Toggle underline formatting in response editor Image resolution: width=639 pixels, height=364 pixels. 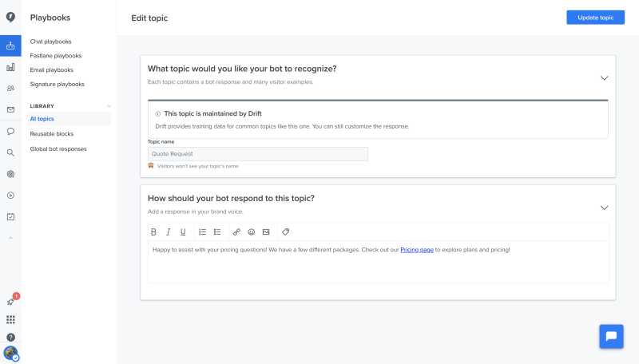[x=183, y=232]
